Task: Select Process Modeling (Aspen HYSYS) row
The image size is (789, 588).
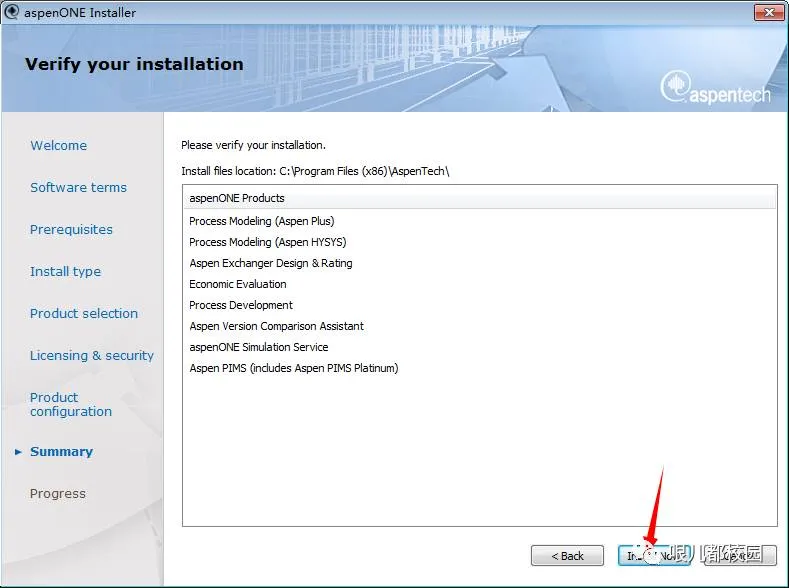Action: pyautogui.click(x=480, y=242)
